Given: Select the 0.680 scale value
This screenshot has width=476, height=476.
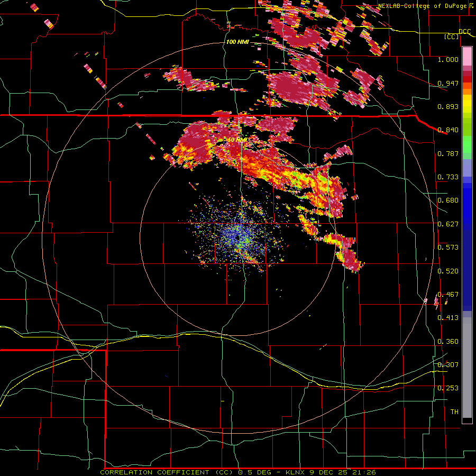Looking at the screenshot, I should 448,200.
